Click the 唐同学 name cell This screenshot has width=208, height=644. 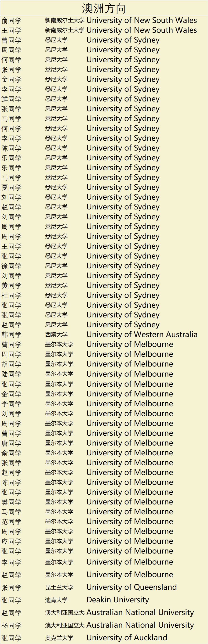11,443
